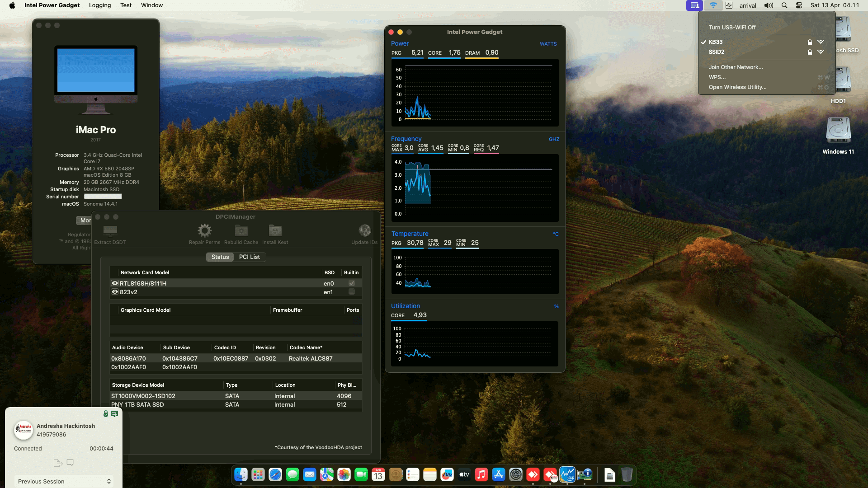This screenshot has height=488, width=868.
Task: Open Launchpad from the Dock
Action: [x=258, y=474]
